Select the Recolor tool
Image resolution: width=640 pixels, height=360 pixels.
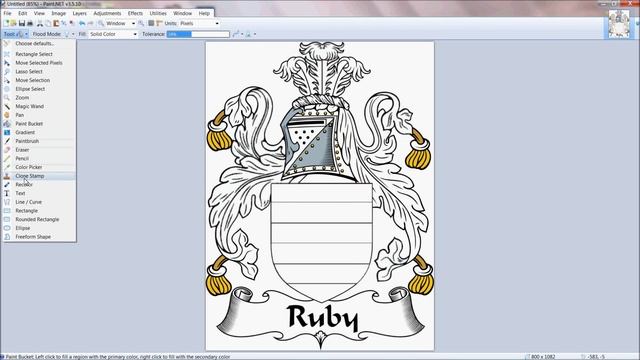[x=39, y=184]
